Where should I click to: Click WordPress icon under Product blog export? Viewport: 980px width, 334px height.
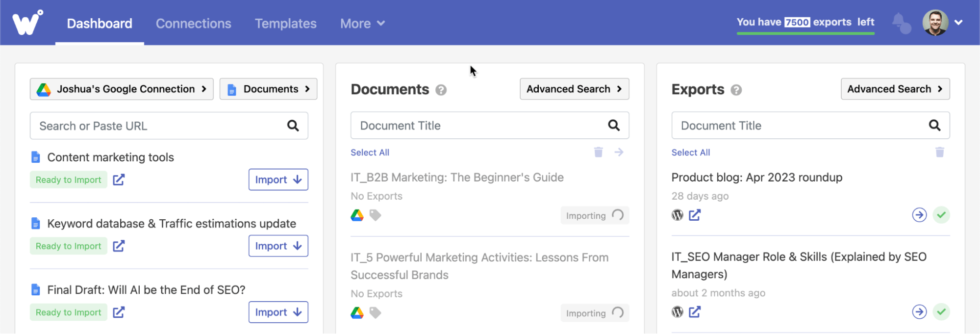click(x=677, y=215)
